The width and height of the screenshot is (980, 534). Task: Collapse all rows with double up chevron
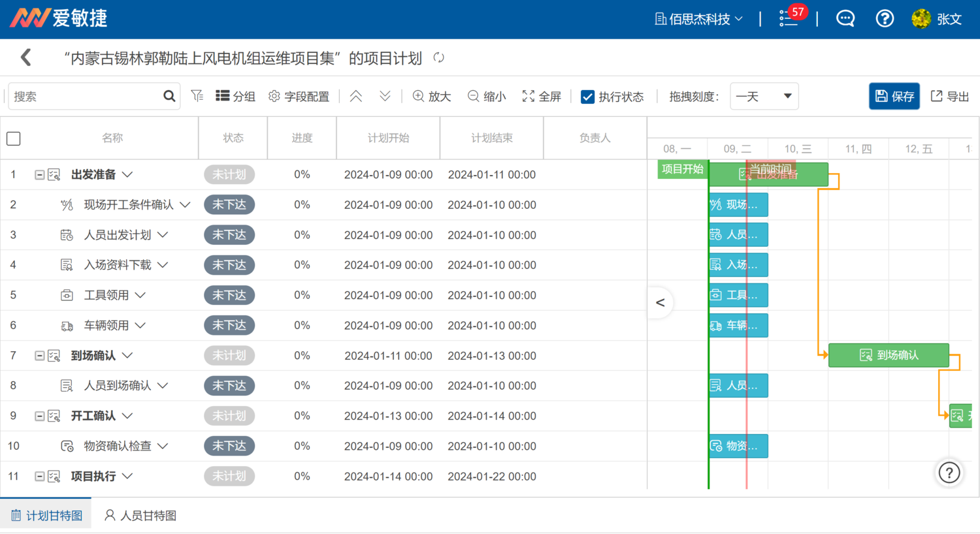coord(356,96)
